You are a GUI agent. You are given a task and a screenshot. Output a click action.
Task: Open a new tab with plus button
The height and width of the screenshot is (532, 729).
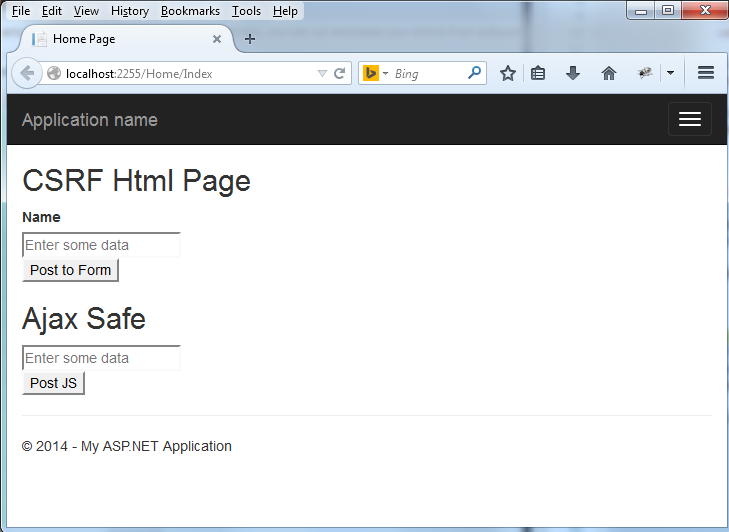coord(250,39)
